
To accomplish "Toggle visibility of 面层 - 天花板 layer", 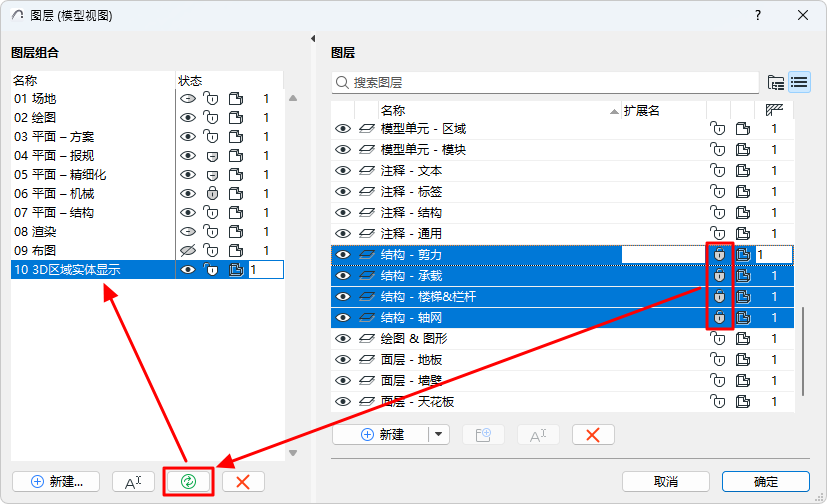I will pyautogui.click(x=343, y=402).
